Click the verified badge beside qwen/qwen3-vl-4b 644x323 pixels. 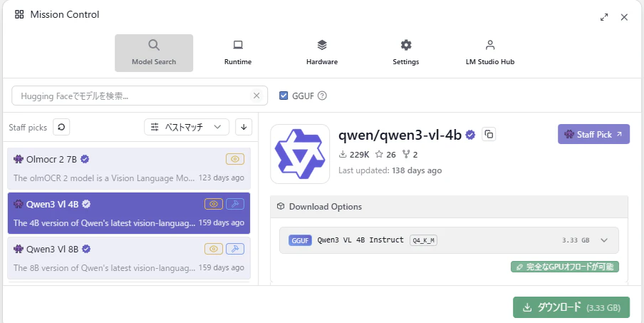470,135
